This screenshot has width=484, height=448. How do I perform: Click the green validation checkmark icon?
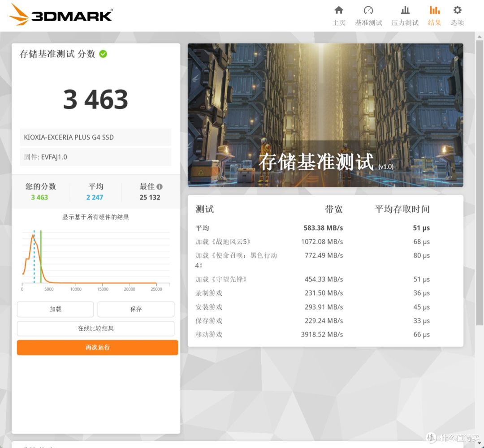tap(103, 54)
